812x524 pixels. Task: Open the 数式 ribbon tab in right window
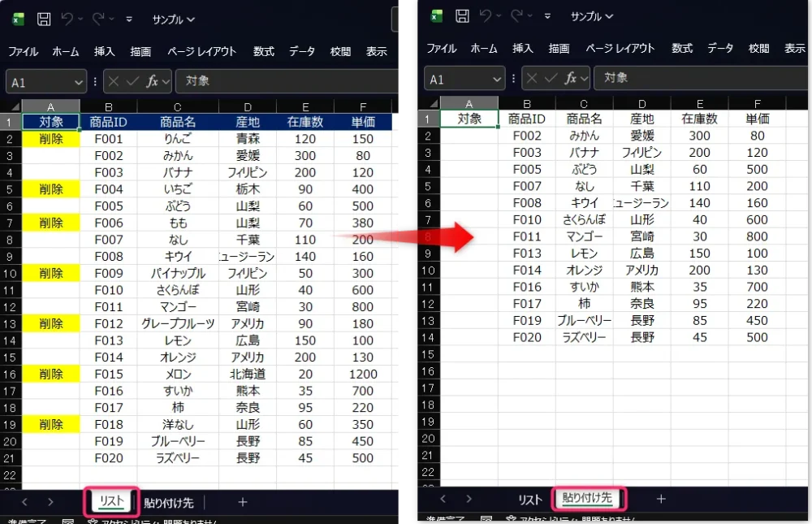681,48
